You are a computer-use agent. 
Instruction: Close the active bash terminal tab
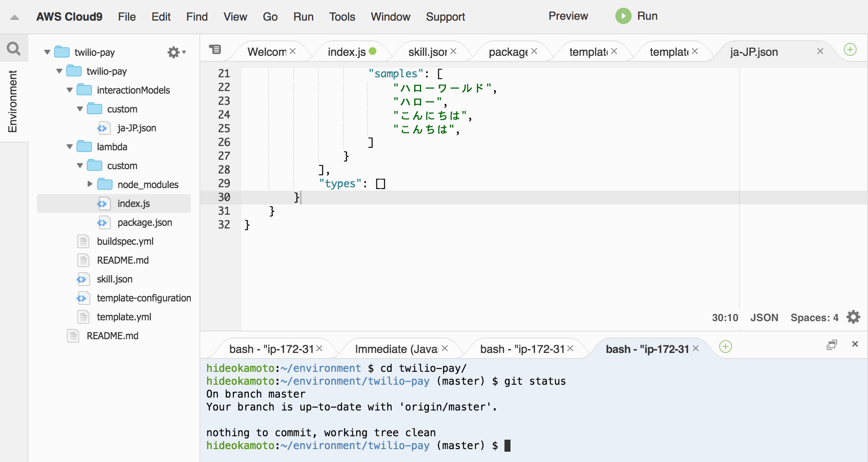click(x=696, y=348)
